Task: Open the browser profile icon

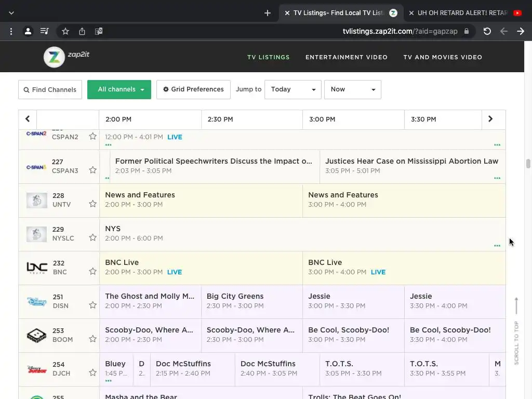Action: click(x=28, y=31)
